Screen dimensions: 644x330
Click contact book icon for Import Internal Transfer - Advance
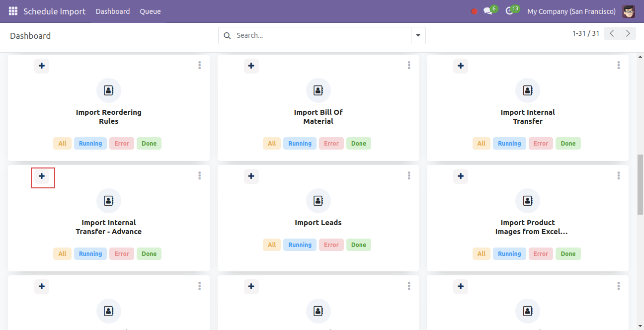pos(109,201)
